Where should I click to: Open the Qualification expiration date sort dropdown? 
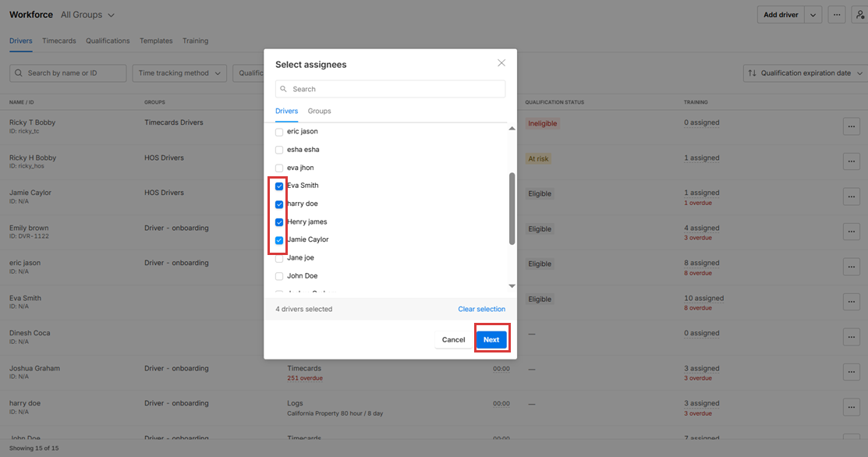click(806, 73)
